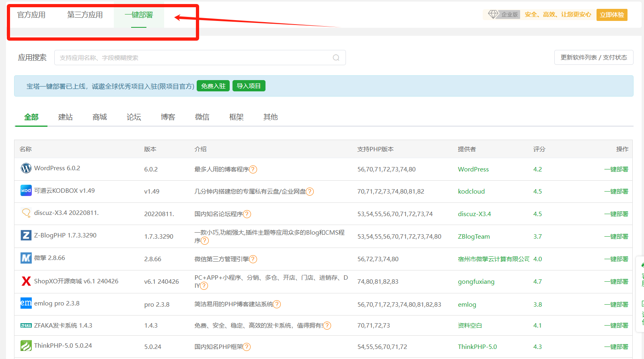This screenshot has height=359, width=644.
Task: Click the 4.2 rating for WordPress
Action: [537, 169]
